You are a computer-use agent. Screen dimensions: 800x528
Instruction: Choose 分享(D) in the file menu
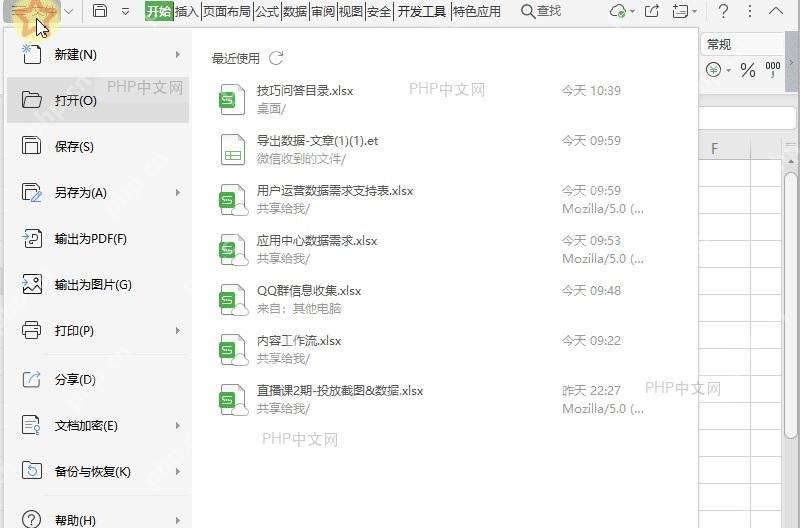point(97,380)
